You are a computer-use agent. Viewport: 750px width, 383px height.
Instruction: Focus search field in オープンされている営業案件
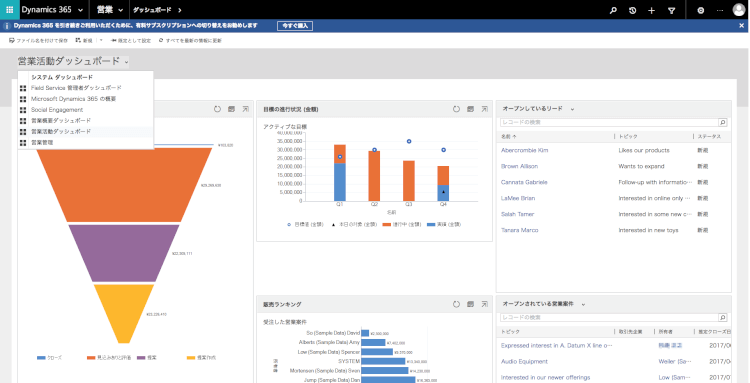tap(609, 317)
